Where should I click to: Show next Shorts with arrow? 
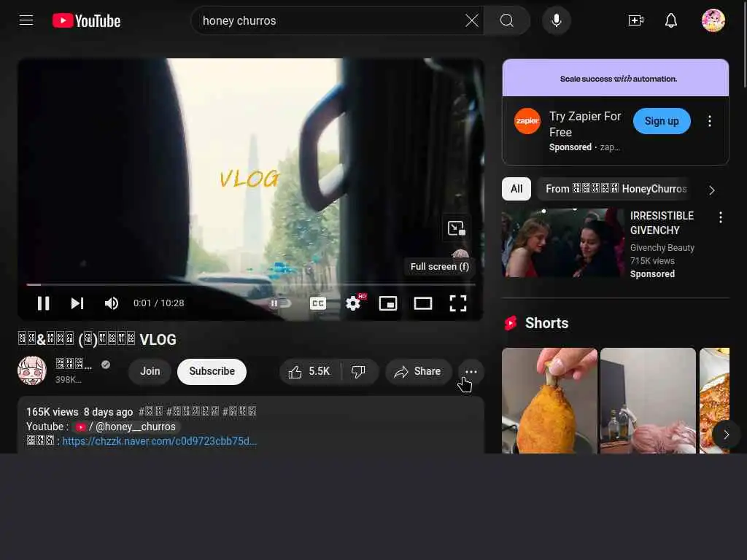(x=726, y=435)
